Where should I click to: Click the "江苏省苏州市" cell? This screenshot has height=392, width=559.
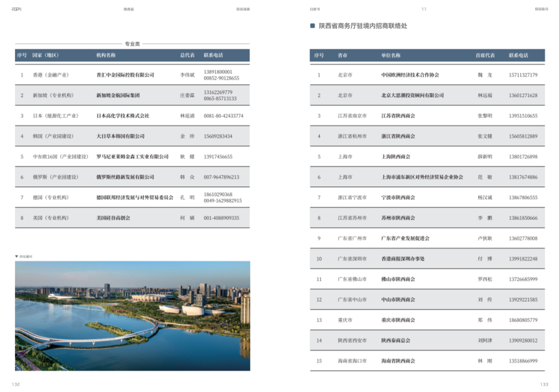tap(352, 218)
